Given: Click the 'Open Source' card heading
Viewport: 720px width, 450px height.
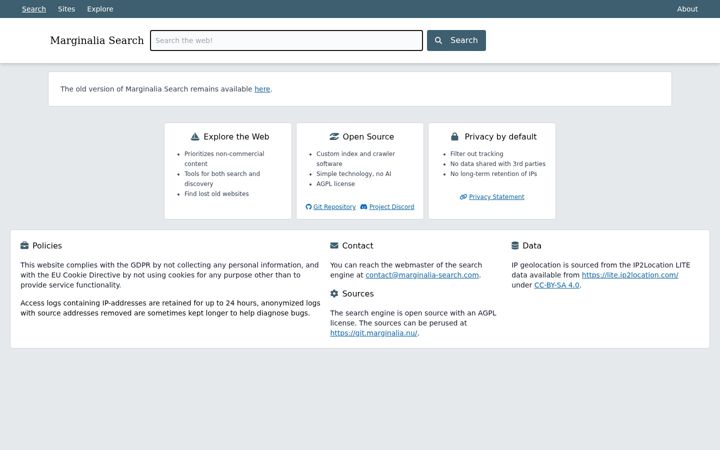Looking at the screenshot, I should [368, 137].
